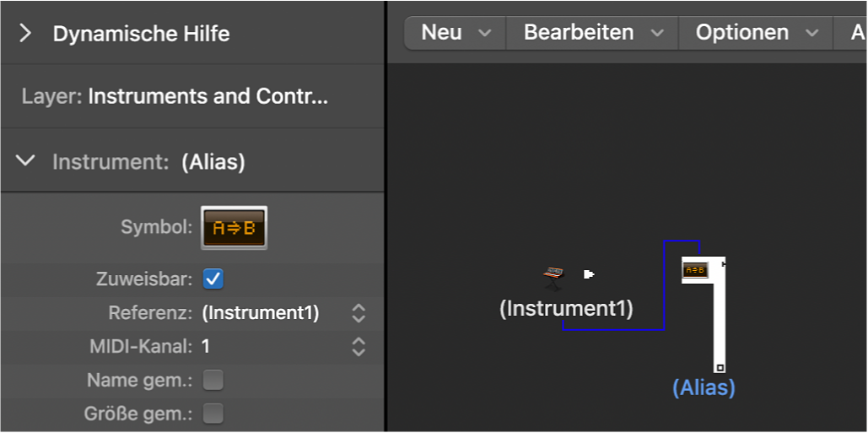Uncheck the Zuweisbar checkbox
868x433 pixels.
point(213,279)
